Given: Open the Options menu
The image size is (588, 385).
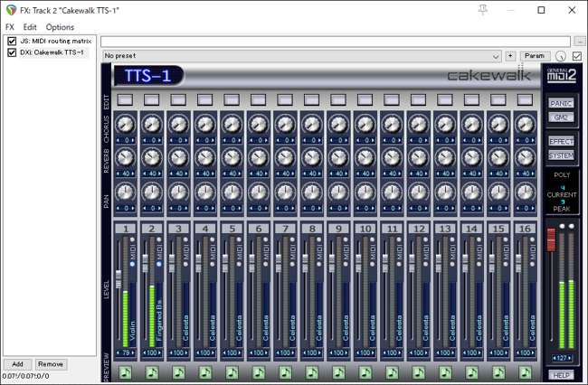Looking at the screenshot, I should click(x=60, y=27).
